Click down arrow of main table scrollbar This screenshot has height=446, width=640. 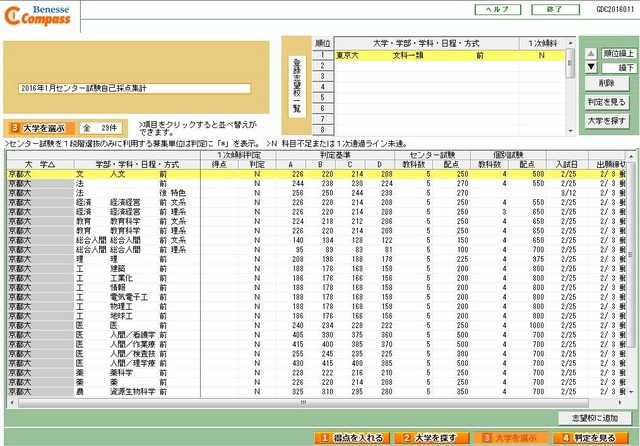(631, 392)
